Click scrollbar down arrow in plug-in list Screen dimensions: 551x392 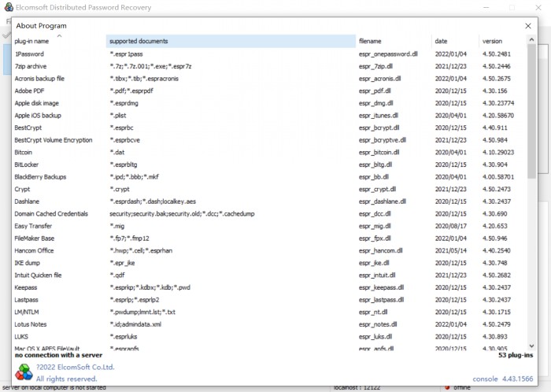tap(531, 346)
